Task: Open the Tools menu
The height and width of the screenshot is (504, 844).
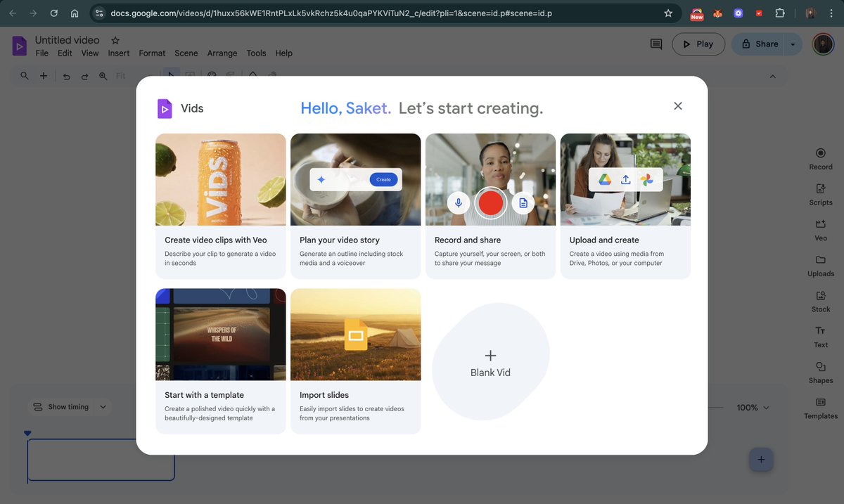Action: 256,53
